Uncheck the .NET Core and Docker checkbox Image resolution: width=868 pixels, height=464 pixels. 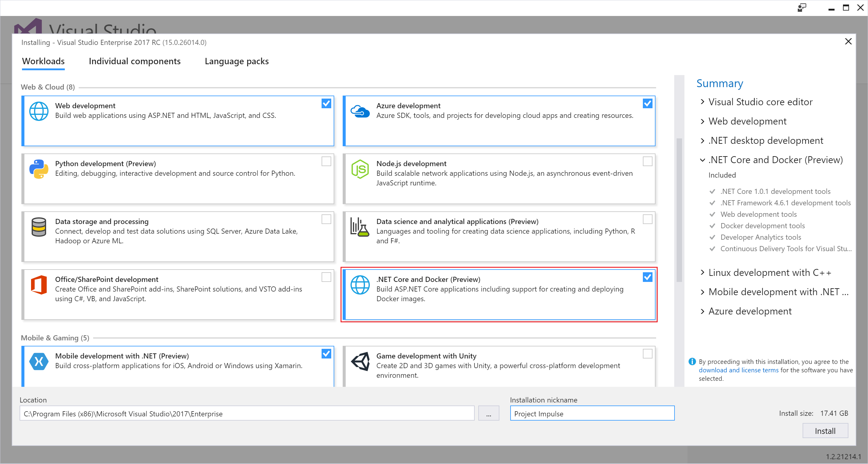[647, 277]
